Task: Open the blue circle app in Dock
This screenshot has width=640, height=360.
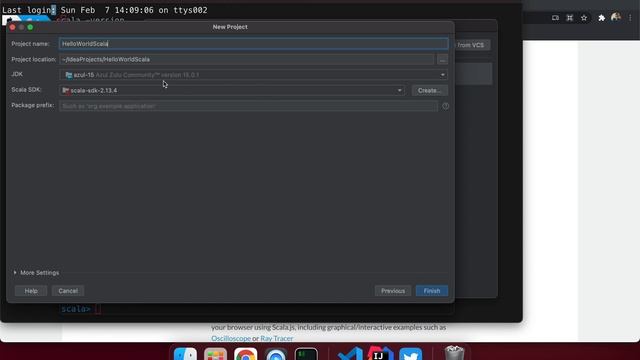Action: [x=276, y=354]
